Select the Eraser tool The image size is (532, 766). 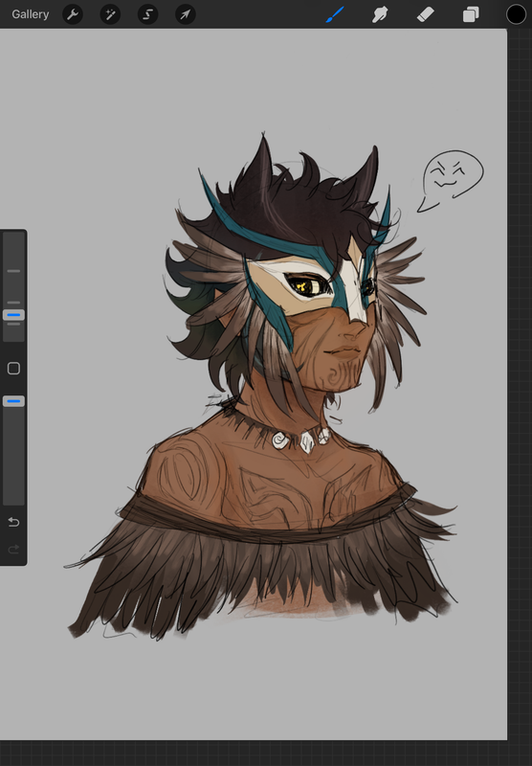(x=425, y=14)
